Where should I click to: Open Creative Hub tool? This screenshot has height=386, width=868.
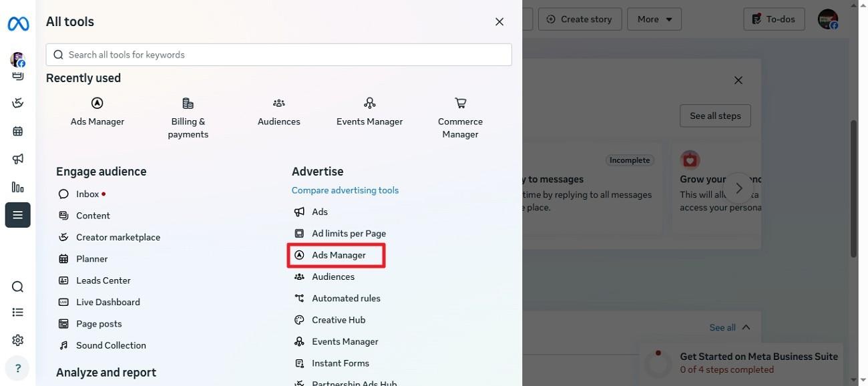coord(339,320)
